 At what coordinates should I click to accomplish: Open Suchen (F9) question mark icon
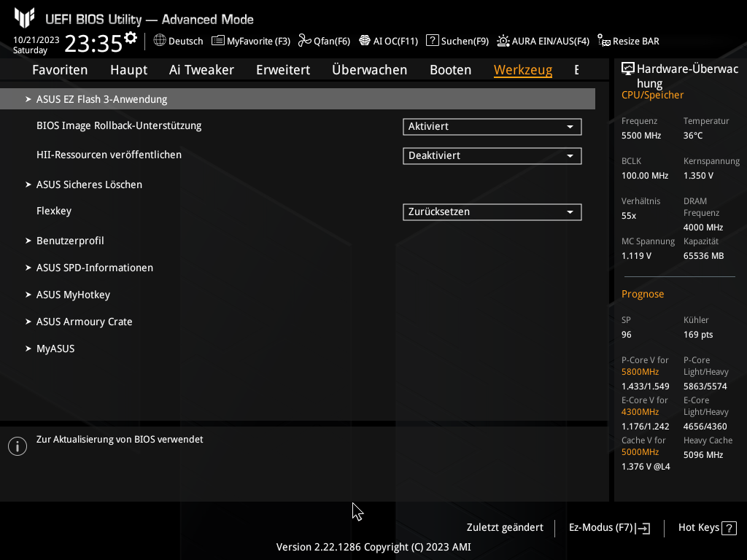tap(433, 41)
